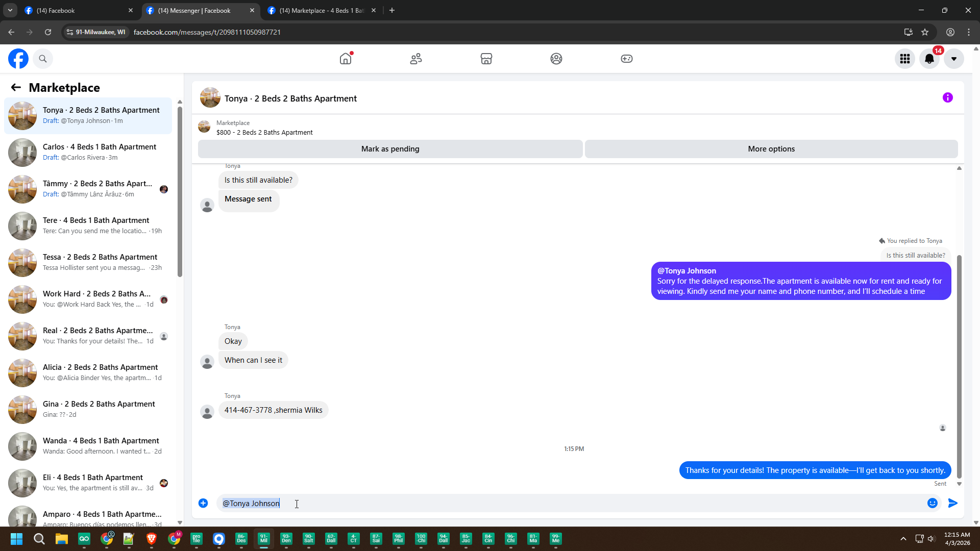This screenshot has height=551, width=980.
Task: Open conversation information panel
Action: click(x=948, y=97)
